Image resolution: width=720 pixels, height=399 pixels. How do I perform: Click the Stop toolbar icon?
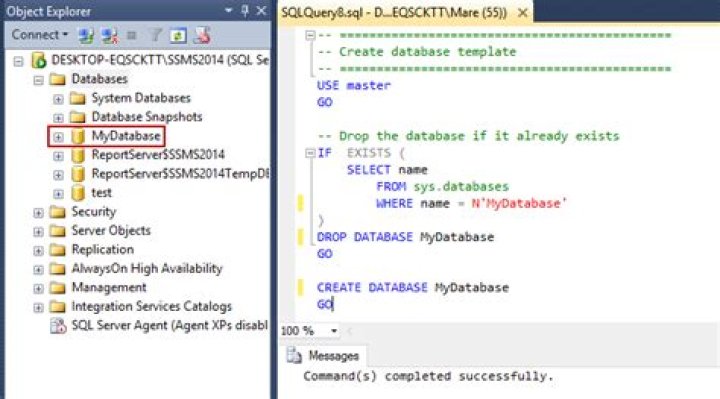(132, 35)
